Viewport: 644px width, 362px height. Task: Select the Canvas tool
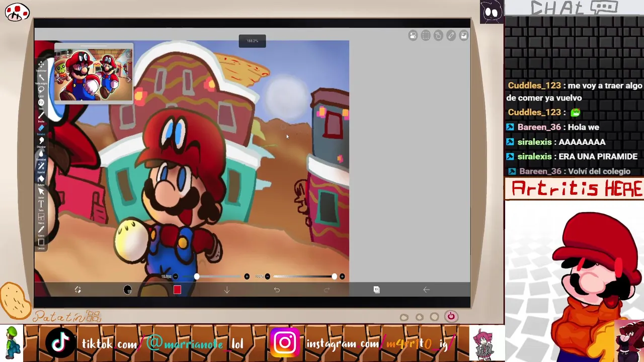(41, 243)
